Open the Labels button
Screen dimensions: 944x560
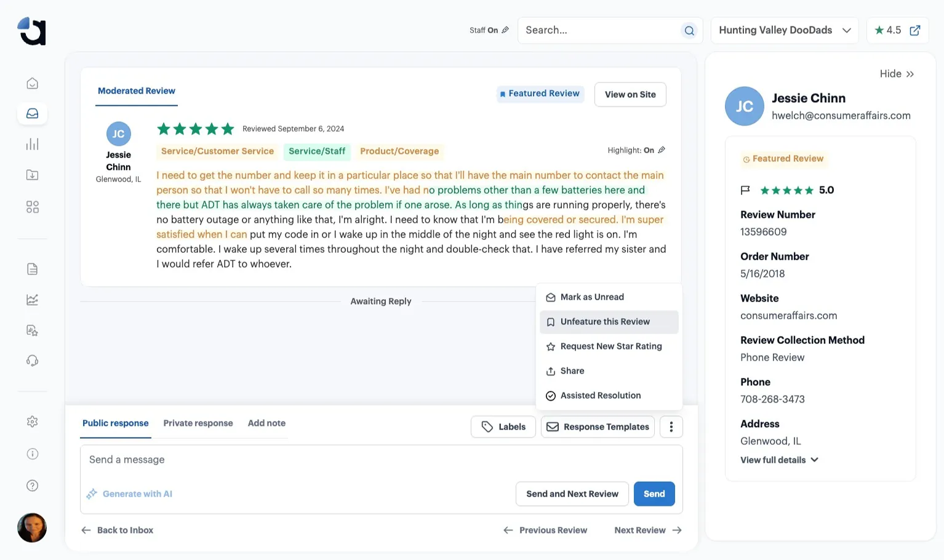[x=503, y=426]
